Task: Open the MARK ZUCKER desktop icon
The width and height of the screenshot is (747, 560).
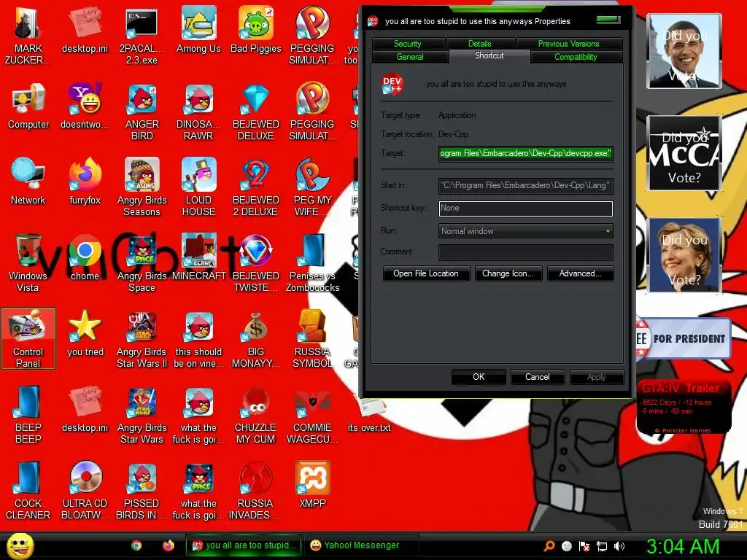Action: coord(28,36)
